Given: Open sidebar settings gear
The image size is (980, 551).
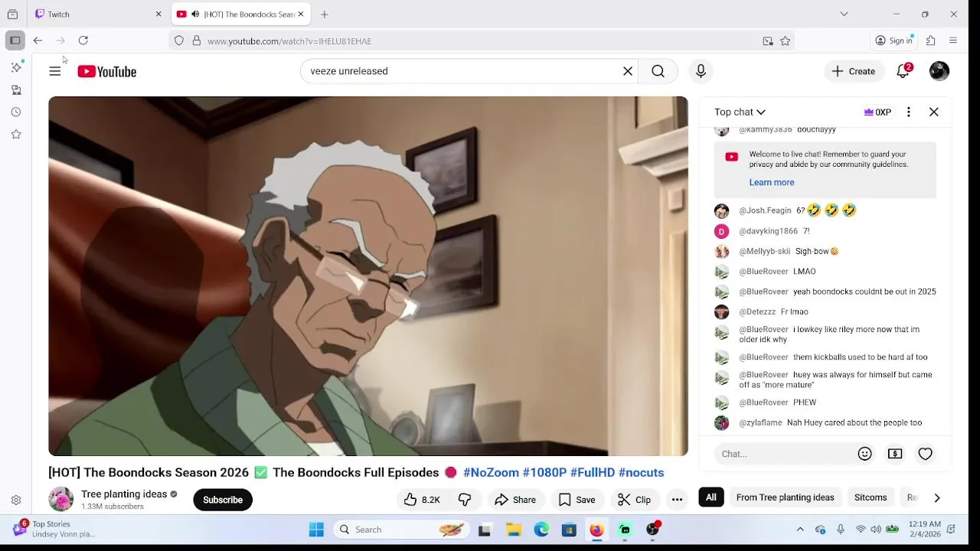Looking at the screenshot, I should pyautogui.click(x=16, y=500).
